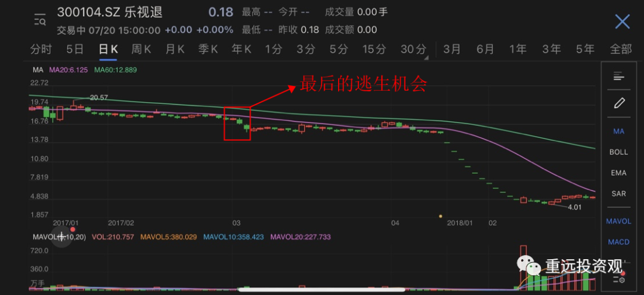The image size is (644, 295).
Task: Toggle the BOLL indicator
Action: [x=618, y=152]
